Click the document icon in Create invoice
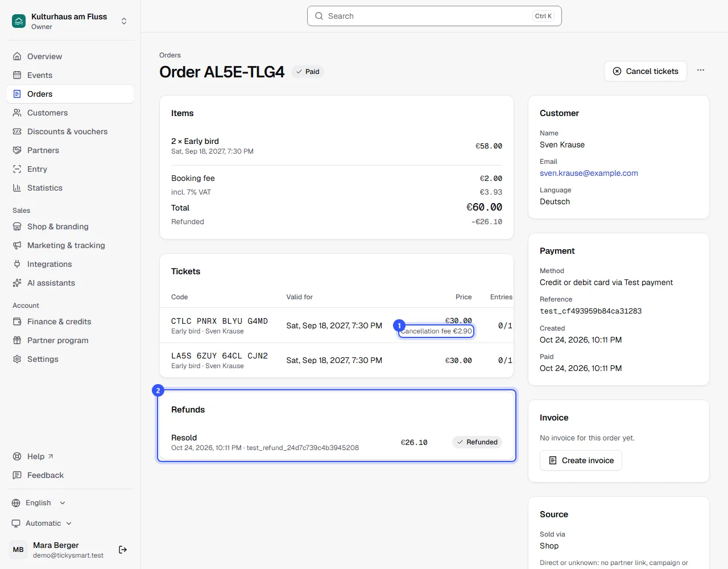This screenshot has width=728, height=569. 553,460
